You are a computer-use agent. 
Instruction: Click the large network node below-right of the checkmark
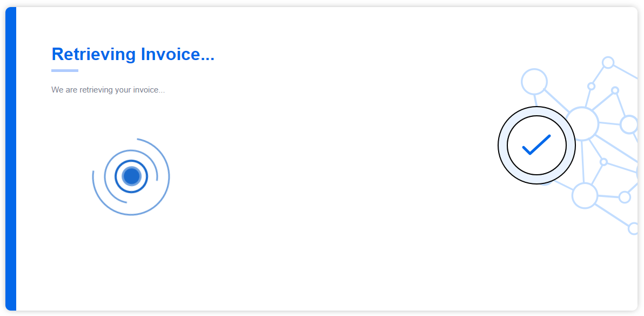[x=585, y=195]
